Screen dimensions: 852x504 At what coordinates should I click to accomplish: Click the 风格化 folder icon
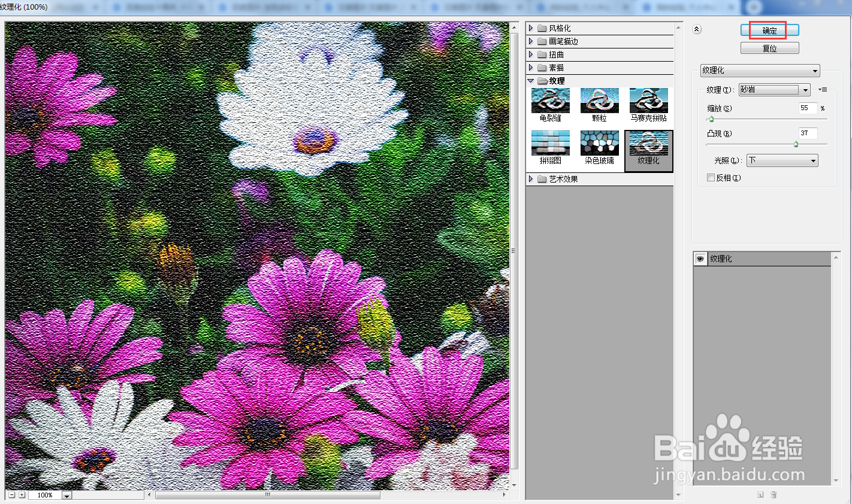[x=542, y=28]
